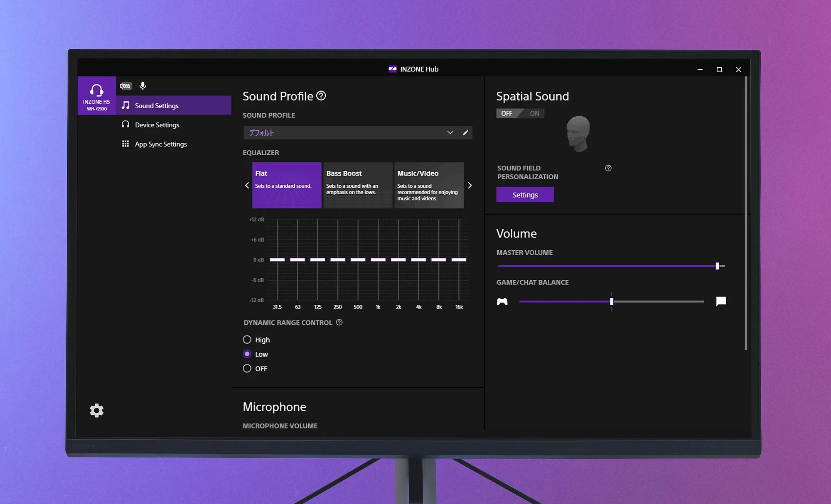Click the chat bubble balance icon

pyautogui.click(x=721, y=301)
